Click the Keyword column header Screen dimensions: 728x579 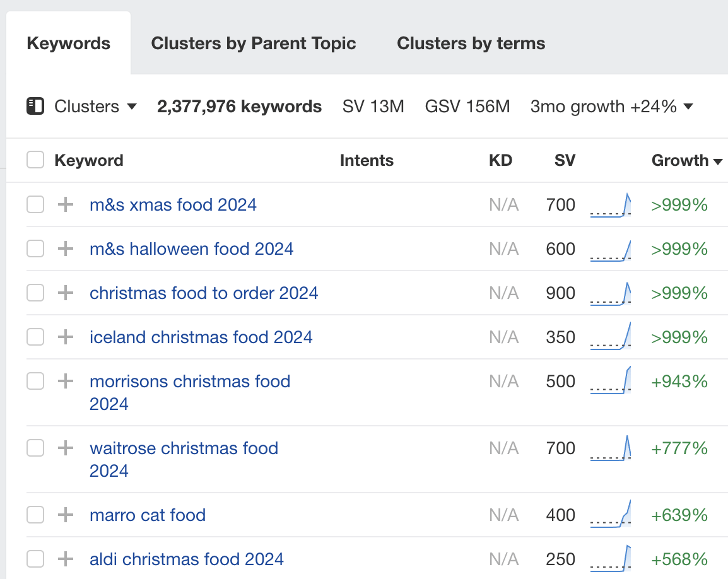[89, 160]
